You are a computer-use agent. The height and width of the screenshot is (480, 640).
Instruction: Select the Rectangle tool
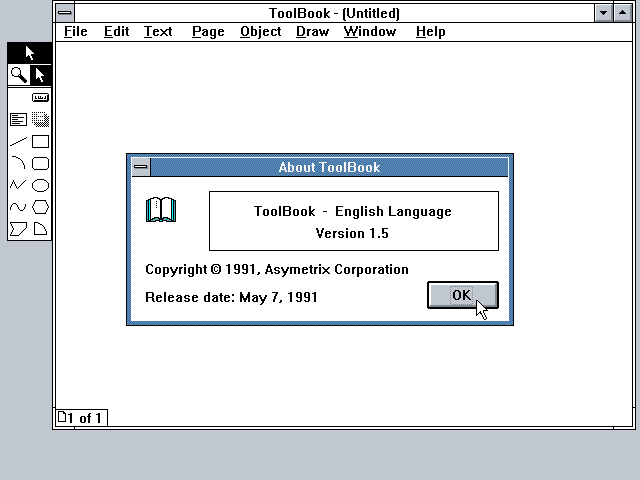pos(40,142)
